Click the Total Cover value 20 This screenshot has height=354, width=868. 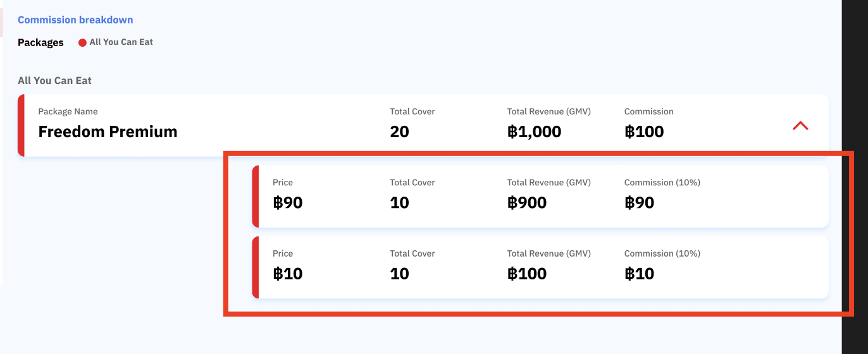[x=399, y=131]
